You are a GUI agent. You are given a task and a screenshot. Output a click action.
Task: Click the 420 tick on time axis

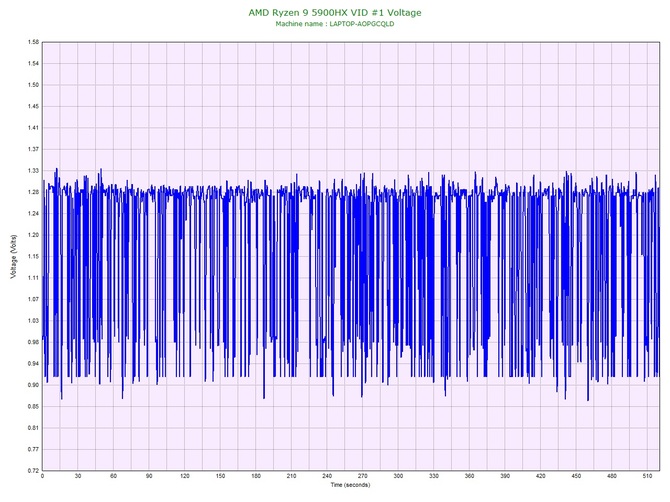click(x=541, y=476)
